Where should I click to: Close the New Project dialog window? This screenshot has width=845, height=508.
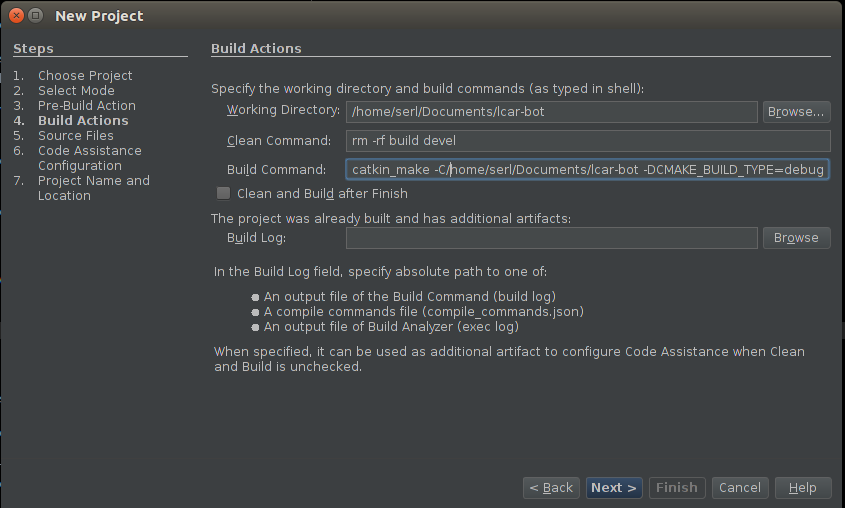tap(16, 16)
